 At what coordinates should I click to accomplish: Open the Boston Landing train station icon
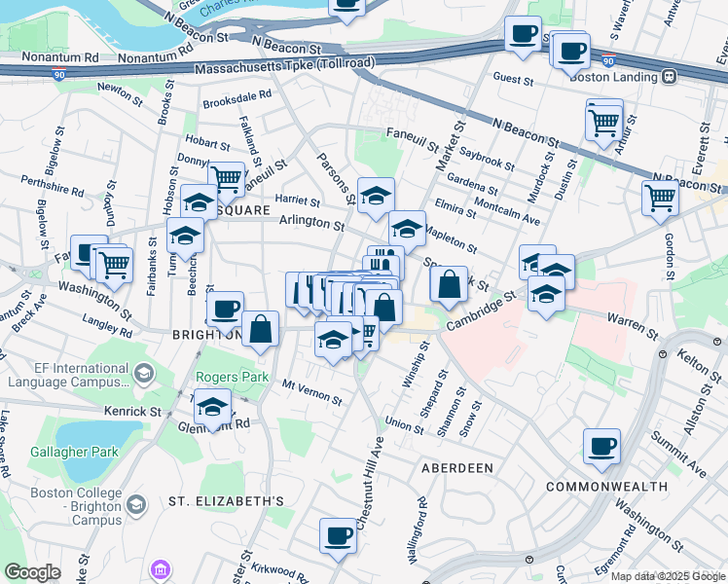coord(669,77)
